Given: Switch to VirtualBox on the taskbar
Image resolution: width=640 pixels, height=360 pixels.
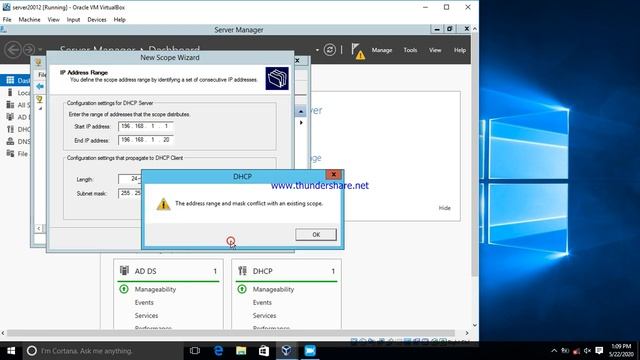Looking at the screenshot, I should (287, 351).
